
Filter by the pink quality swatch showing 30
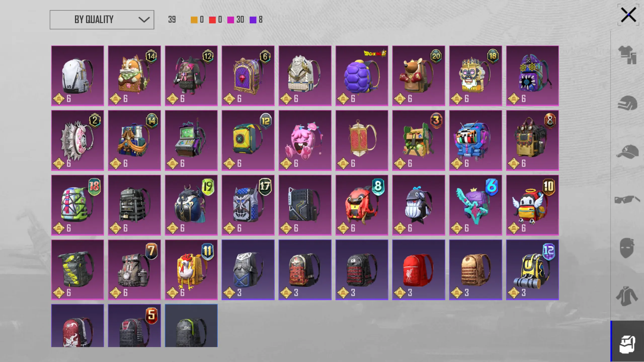pos(231,20)
